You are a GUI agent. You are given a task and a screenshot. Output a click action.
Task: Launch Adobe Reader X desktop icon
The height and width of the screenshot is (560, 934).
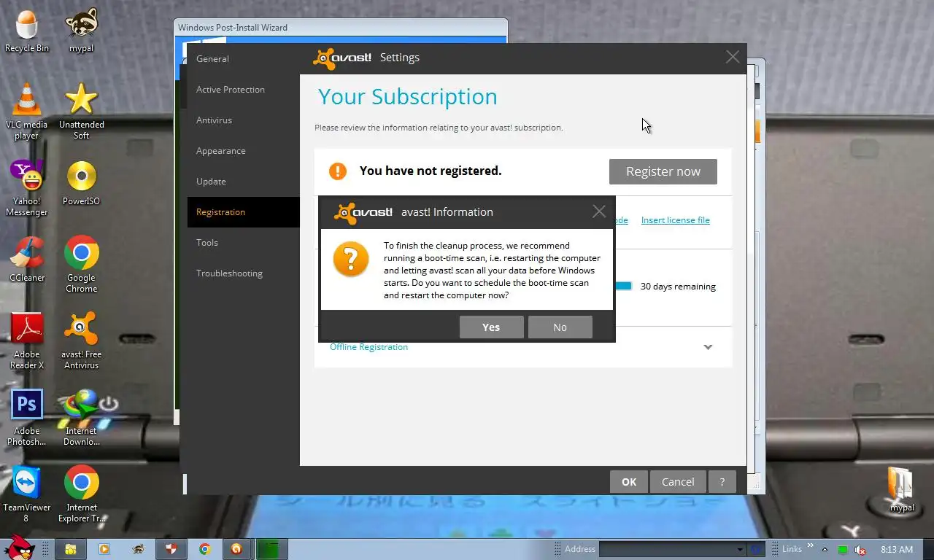(27, 341)
